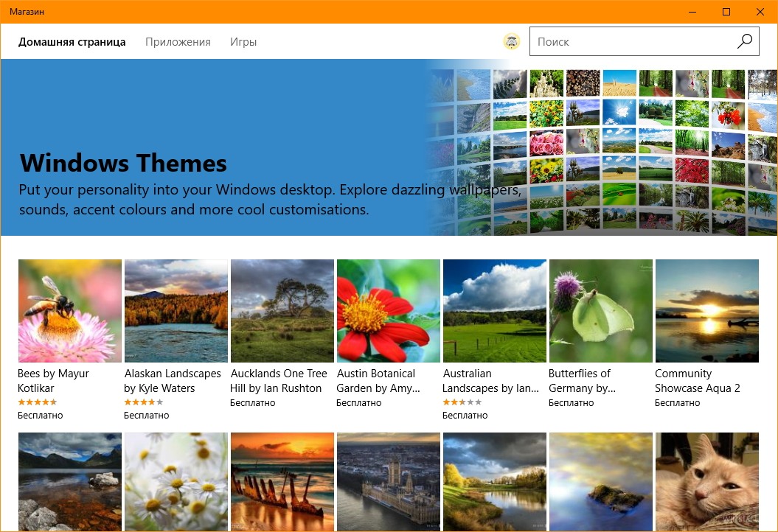Open Bees by Mayur Kotlikar thumbnail

(70, 311)
